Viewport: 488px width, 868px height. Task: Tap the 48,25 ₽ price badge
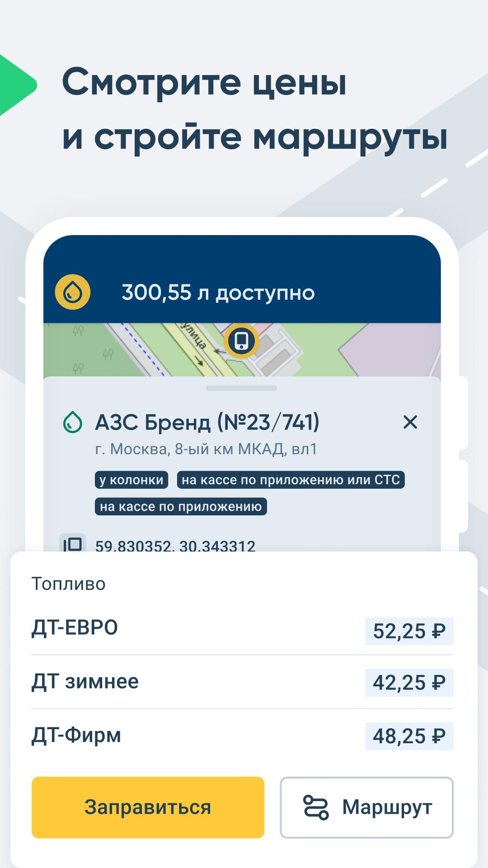(409, 736)
